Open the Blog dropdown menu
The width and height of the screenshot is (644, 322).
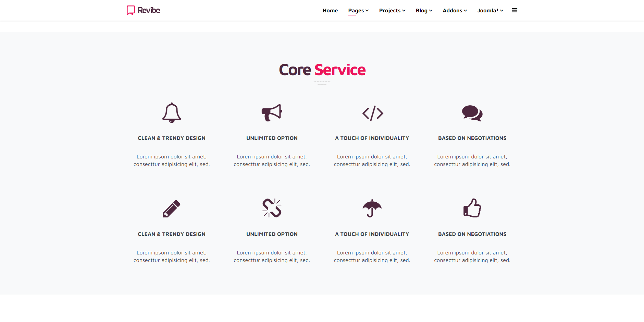(x=424, y=11)
